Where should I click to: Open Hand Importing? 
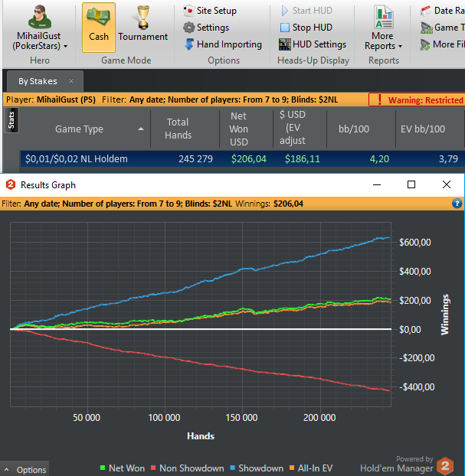pos(223,44)
